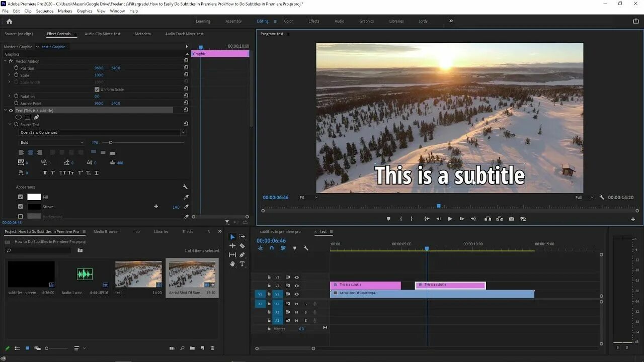The width and height of the screenshot is (644, 362).
Task: Choose the Pen tool in tools panel
Action: click(242, 255)
